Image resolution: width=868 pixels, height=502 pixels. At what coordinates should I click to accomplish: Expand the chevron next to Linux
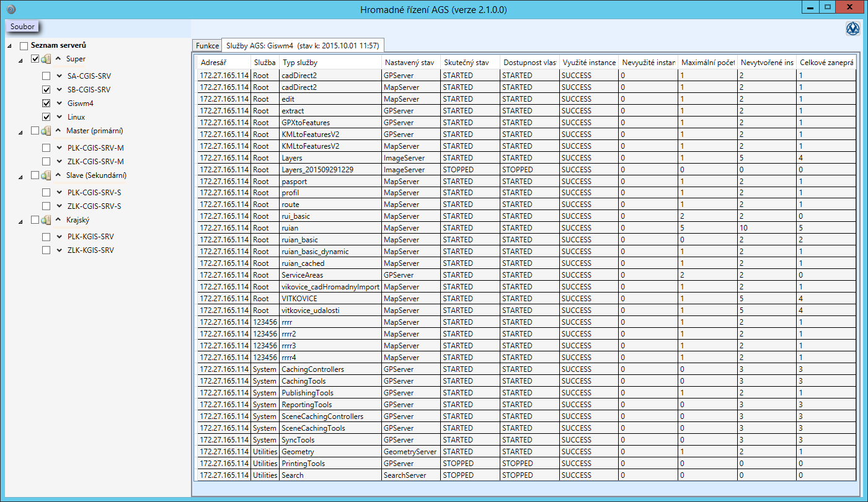pos(60,117)
